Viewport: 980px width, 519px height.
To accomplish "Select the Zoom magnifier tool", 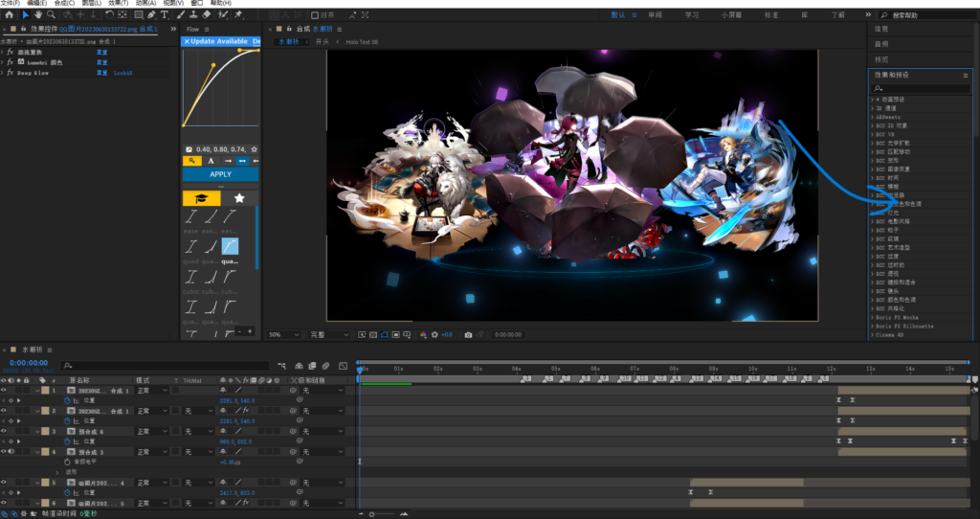I will tap(51, 15).
